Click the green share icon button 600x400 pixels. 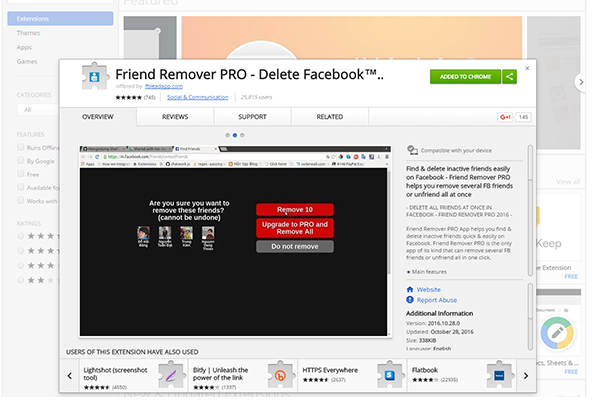pos(509,77)
